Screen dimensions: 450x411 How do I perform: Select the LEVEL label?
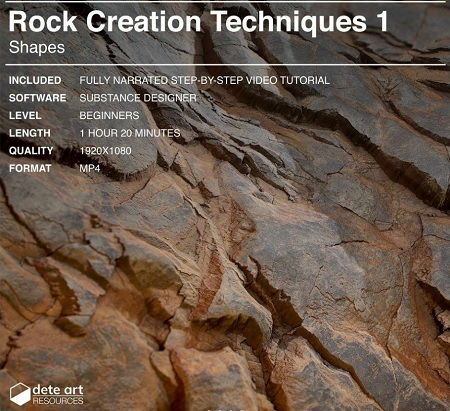click(x=25, y=116)
